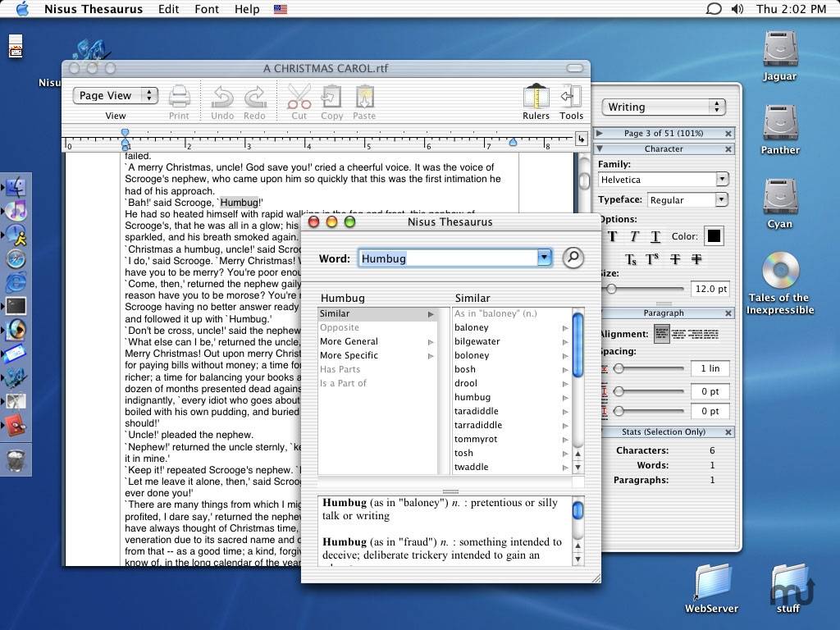Select justified paragraph alignment
Screen dimensions: 840x630
coord(710,335)
